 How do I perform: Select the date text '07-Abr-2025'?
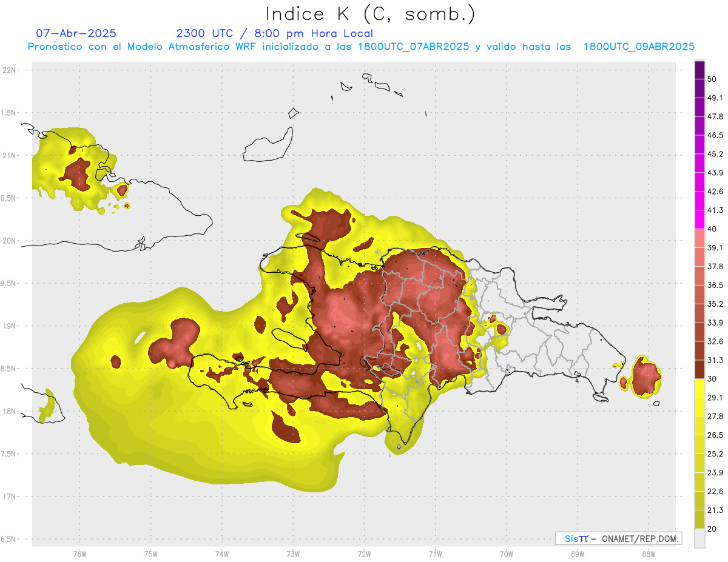click(76, 33)
